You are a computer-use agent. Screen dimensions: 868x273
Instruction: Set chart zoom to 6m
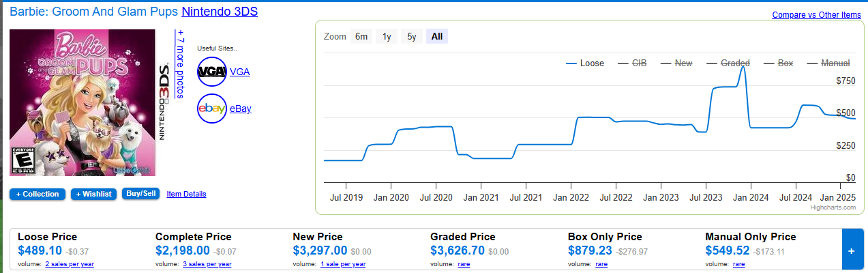point(361,37)
